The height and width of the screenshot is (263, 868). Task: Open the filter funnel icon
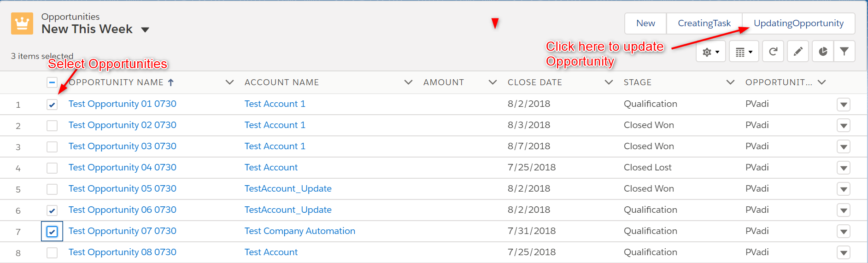(844, 52)
